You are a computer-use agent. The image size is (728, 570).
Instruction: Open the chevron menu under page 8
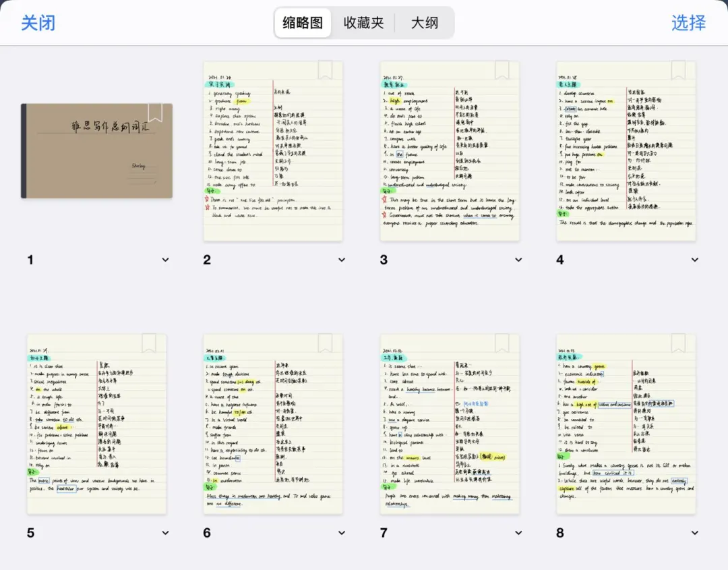694,533
